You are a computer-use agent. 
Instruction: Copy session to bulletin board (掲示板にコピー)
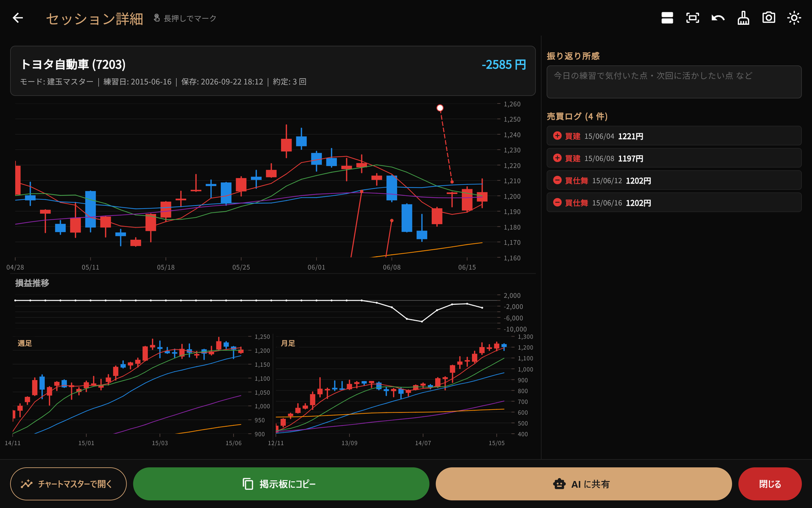point(281,484)
